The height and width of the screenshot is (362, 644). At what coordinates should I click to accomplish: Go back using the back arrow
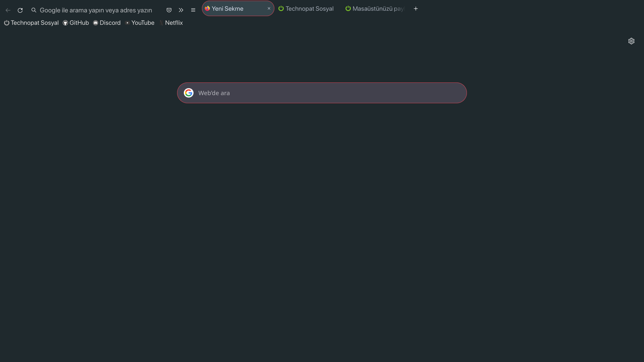coord(8,10)
